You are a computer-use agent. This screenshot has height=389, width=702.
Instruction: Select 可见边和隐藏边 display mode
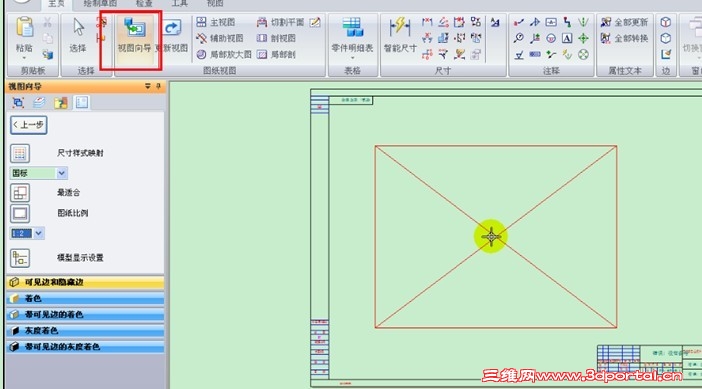click(85, 282)
